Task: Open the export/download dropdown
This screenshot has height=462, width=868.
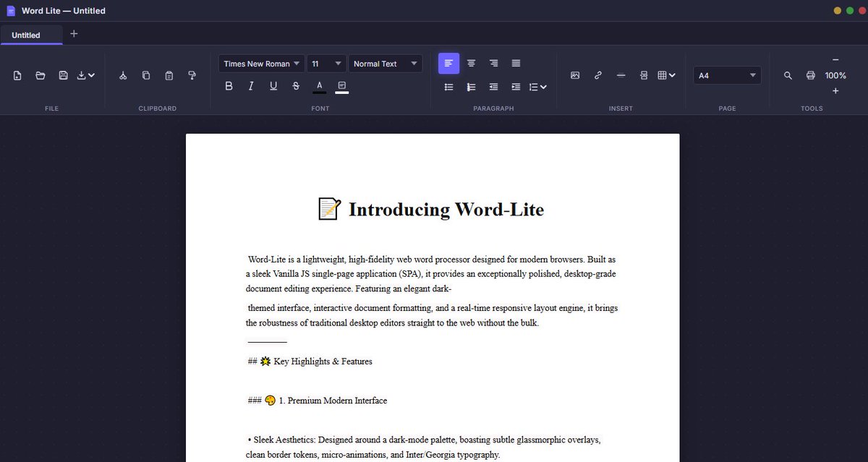Action: pyautogui.click(x=86, y=75)
